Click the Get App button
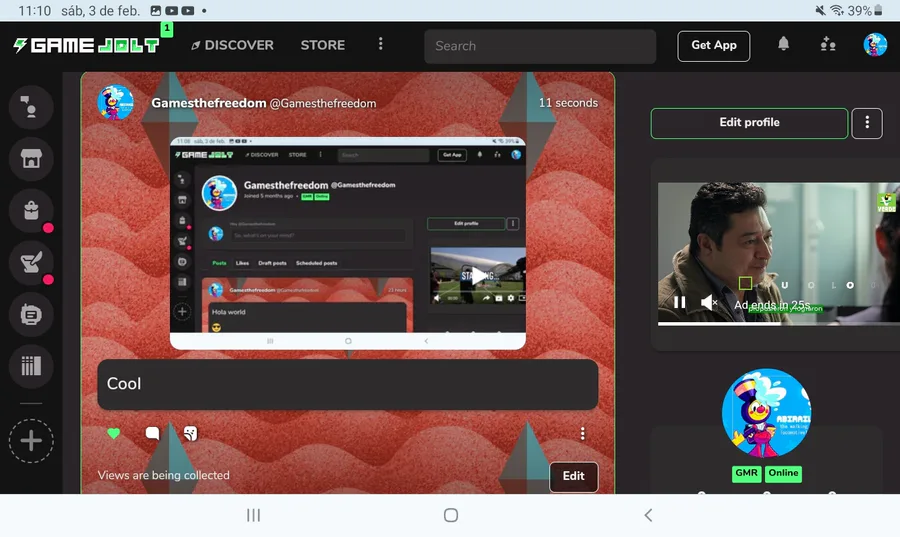Viewport: 900px width, 537px height. coord(713,45)
